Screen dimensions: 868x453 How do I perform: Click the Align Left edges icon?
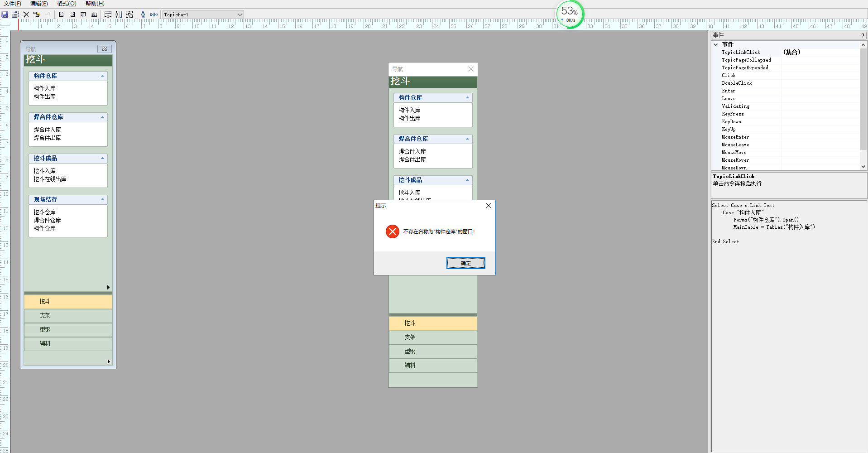62,14
